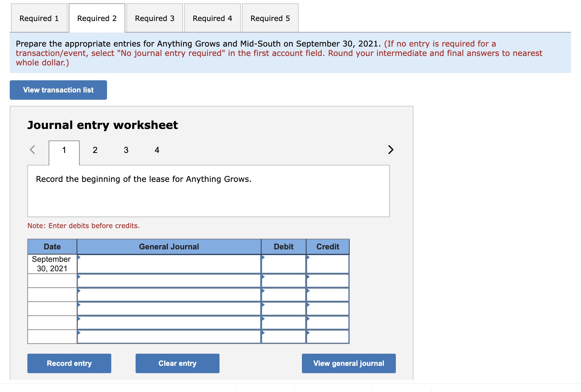Click Credit field in fifth journal row

pos(328,323)
